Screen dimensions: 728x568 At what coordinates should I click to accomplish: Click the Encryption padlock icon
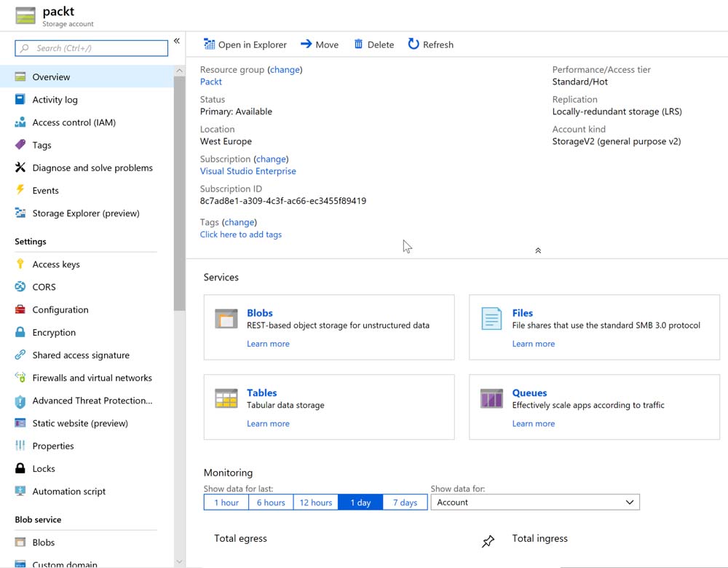tap(20, 332)
